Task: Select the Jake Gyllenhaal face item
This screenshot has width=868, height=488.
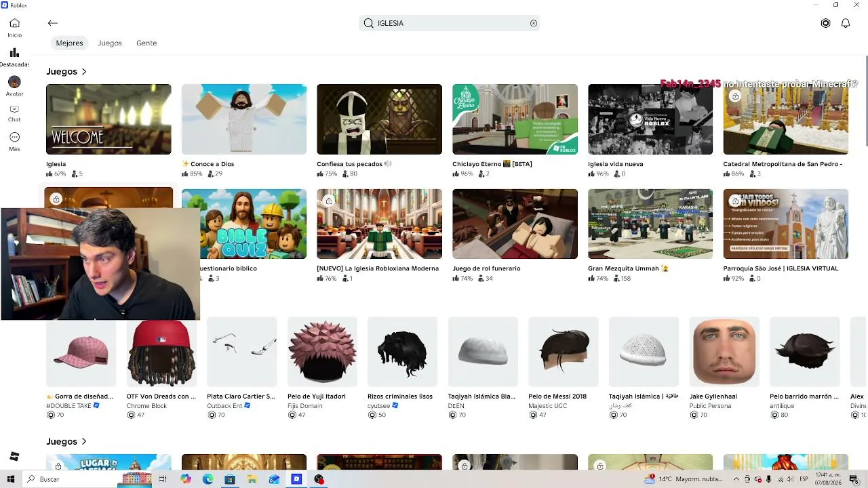Action: [x=724, y=352]
